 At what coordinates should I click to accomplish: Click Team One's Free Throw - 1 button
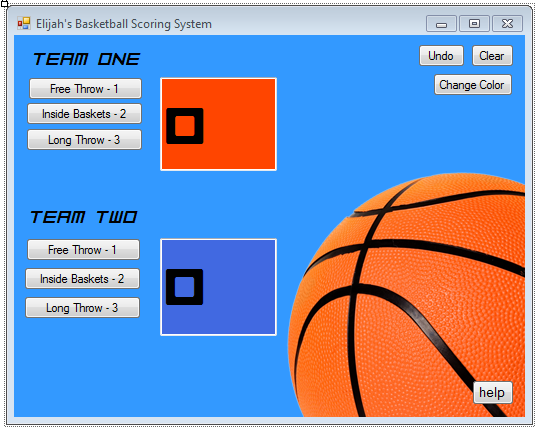point(85,89)
